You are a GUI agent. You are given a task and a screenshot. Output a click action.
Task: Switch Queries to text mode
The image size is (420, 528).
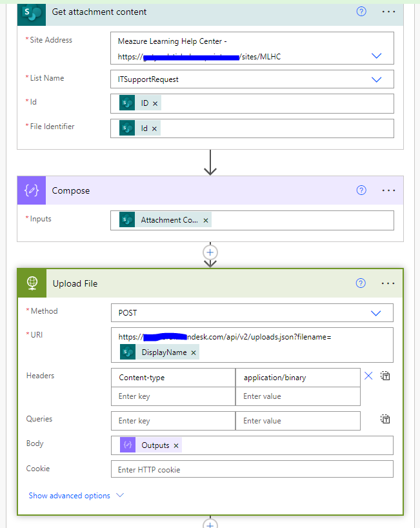[x=385, y=420]
